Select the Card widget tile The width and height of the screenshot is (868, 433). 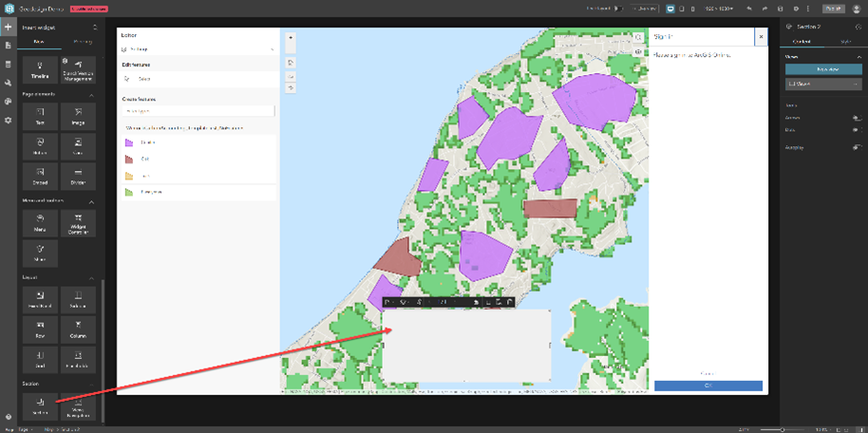coord(78,146)
